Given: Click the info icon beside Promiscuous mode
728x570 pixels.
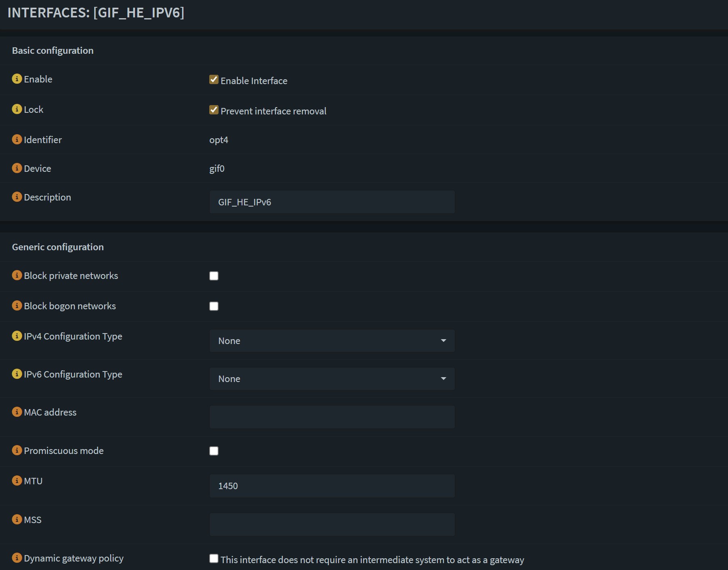Looking at the screenshot, I should coord(17,450).
